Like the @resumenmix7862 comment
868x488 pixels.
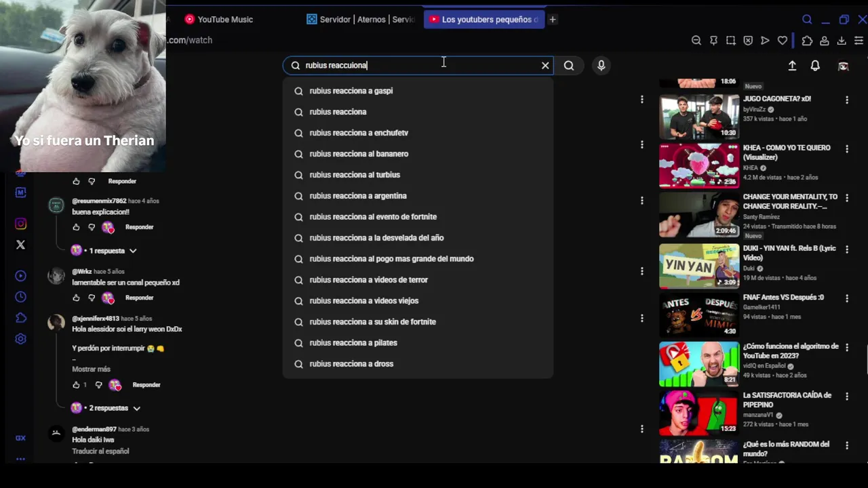(76, 227)
